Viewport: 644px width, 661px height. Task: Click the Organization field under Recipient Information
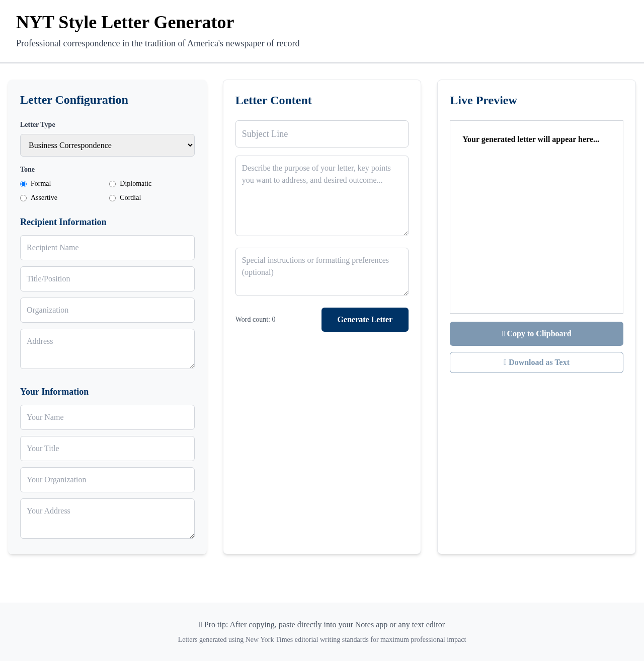(x=107, y=310)
